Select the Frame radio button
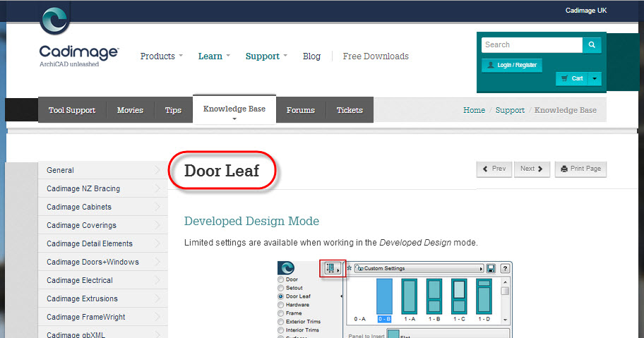The image size is (644, 338). 281,313
